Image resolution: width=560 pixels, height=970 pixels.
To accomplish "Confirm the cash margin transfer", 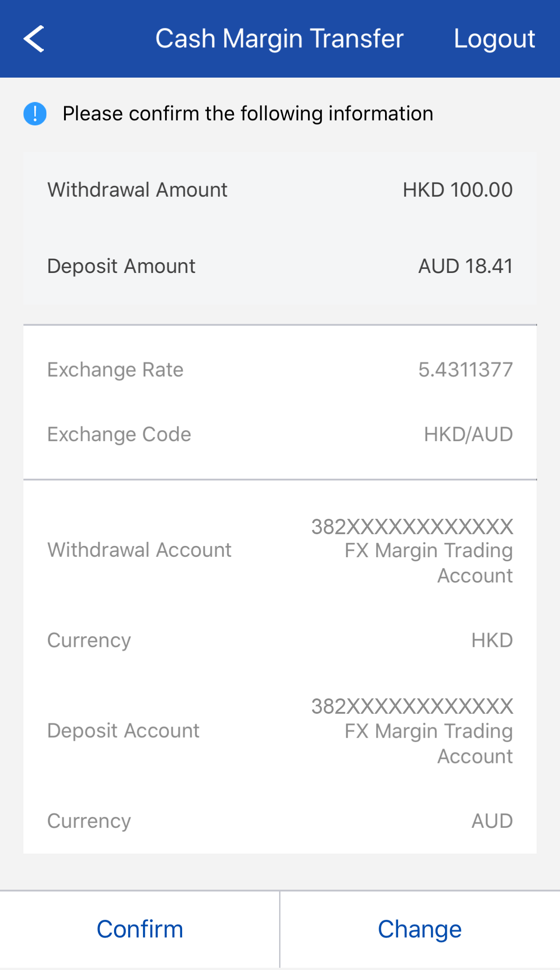I will [x=140, y=929].
